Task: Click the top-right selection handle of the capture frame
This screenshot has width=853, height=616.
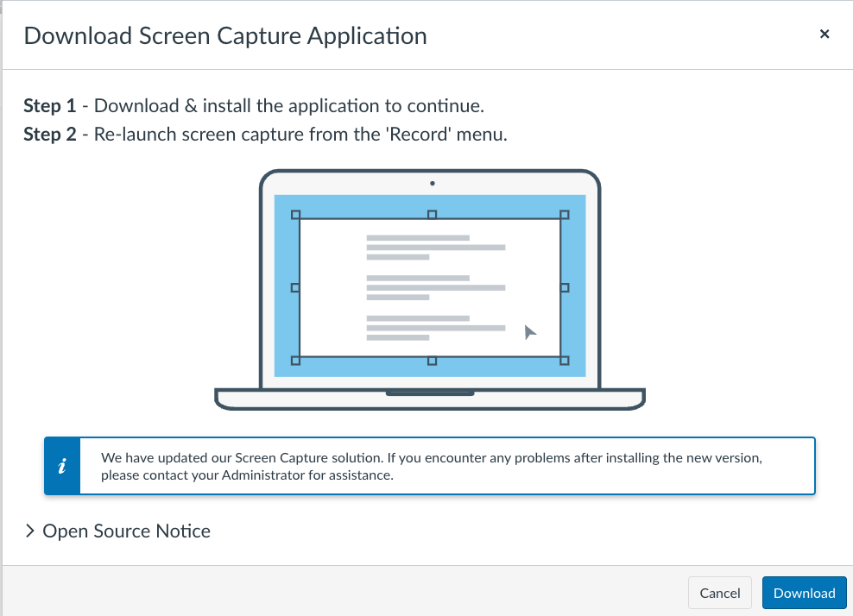Action: [x=566, y=215]
